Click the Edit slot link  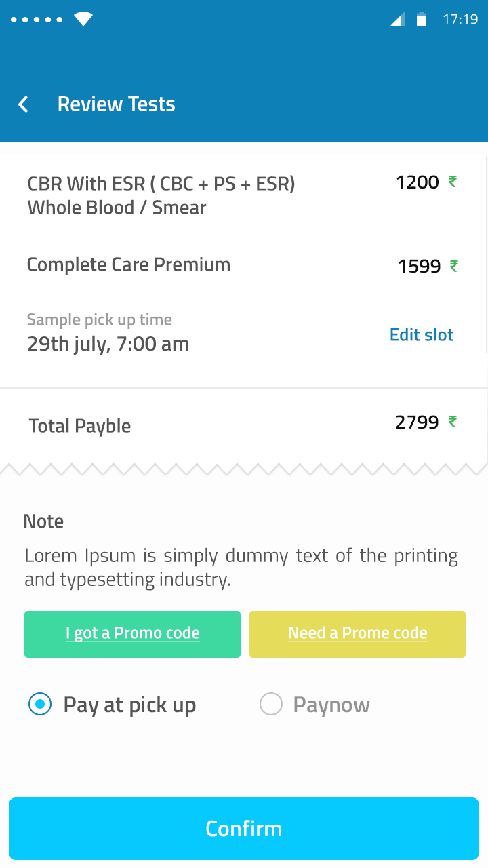[x=422, y=334]
